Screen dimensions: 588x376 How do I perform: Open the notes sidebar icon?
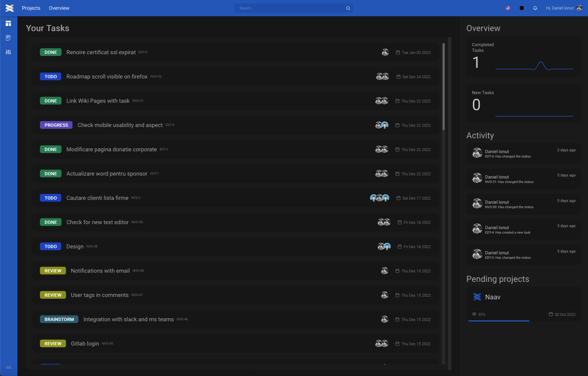(8, 38)
